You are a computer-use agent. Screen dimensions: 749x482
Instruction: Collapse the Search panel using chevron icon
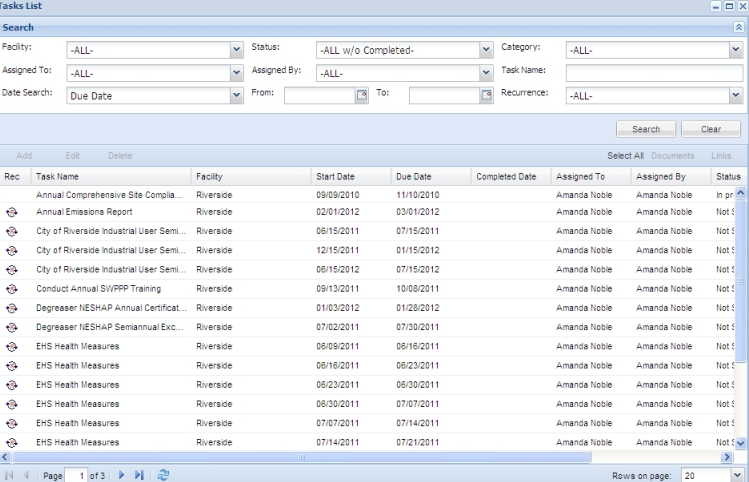tap(739, 28)
